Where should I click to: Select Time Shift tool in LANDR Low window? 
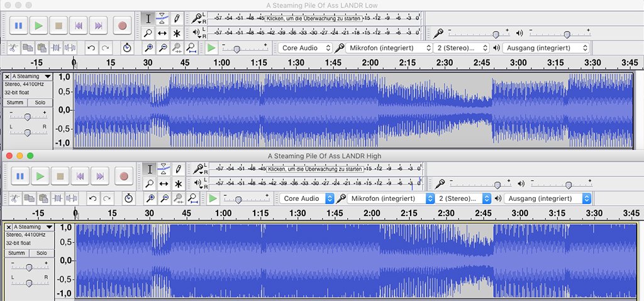(164, 33)
